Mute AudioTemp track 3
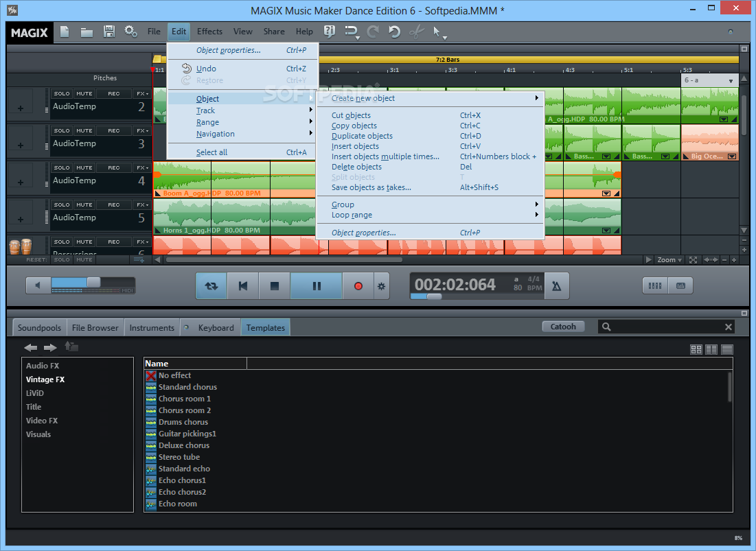 click(84, 130)
